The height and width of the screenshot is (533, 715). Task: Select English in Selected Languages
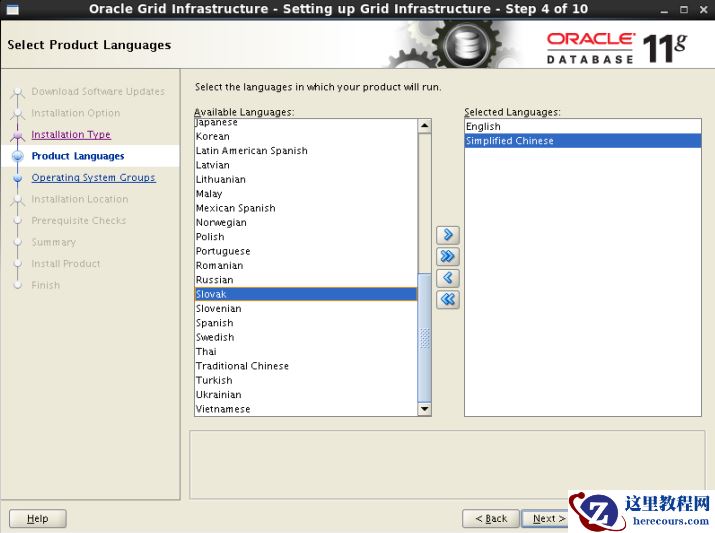tap(583, 126)
